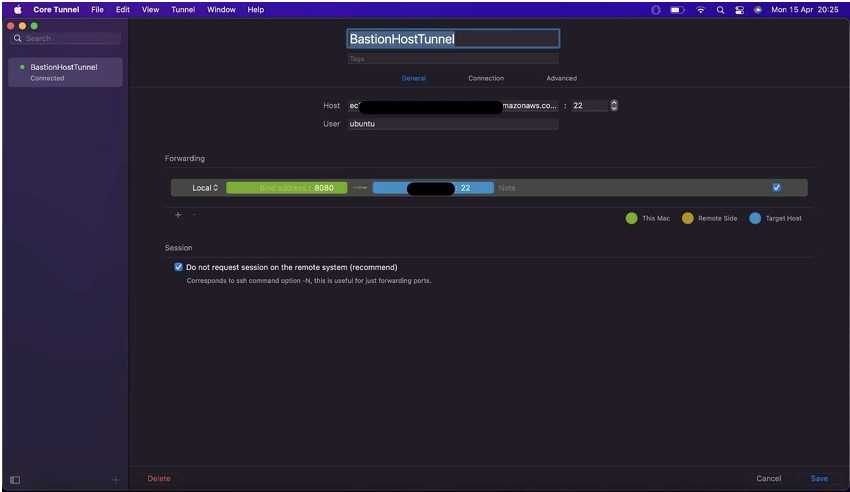
Task: Switch to the Advanced tab
Action: [x=561, y=78]
